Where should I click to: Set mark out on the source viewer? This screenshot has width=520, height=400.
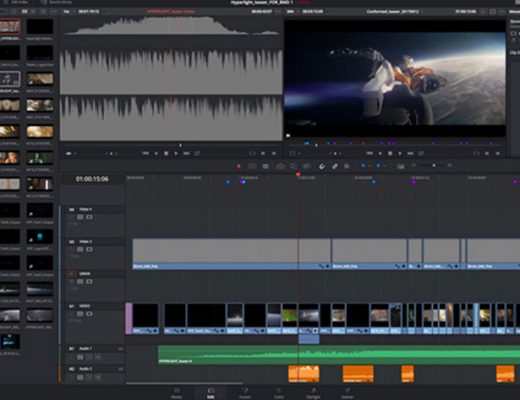pos(274,153)
